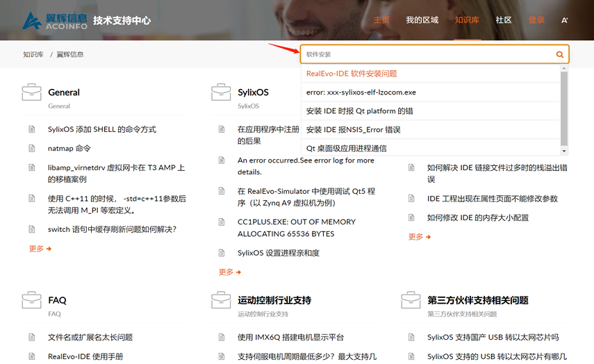Choose suggestion 安装 IDE 报NSIS_Error 错误
This screenshot has width=594, height=364.
353,130
